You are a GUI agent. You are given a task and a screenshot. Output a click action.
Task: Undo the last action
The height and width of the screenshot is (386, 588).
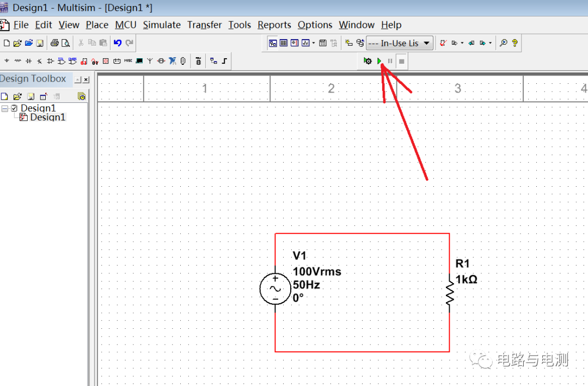[x=118, y=43]
